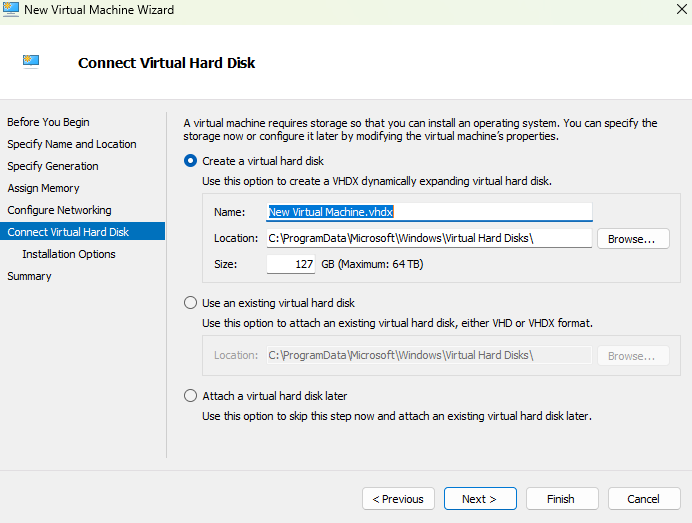This screenshot has width=692, height=523.
Task: Select Create a virtual hard disk option
Action: [191, 161]
